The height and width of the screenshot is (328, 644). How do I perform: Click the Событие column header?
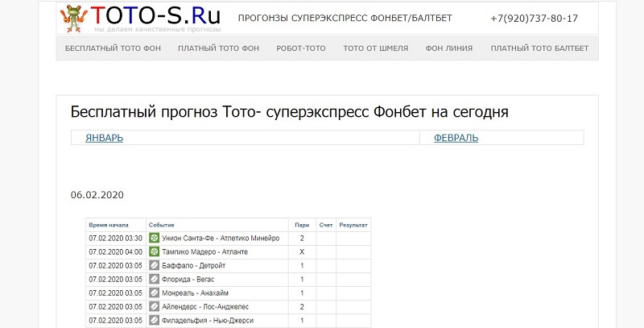click(162, 224)
